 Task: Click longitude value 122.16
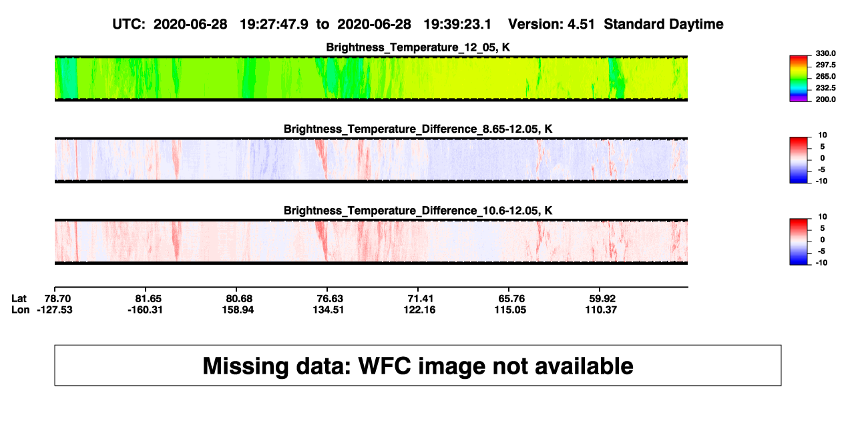coord(419,310)
